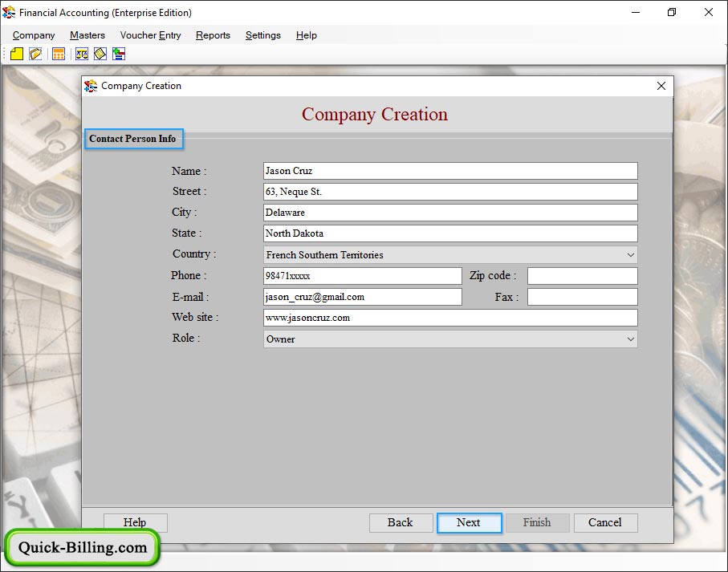This screenshot has height=572, width=728.
Task: Click the Company Creation dialog logo icon
Action: (x=91, y=86)
